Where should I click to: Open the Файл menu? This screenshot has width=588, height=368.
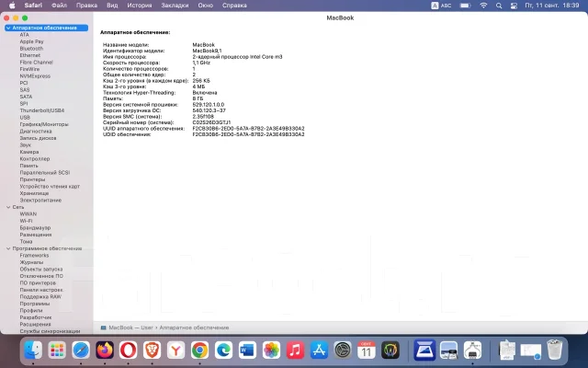point(59,6)
